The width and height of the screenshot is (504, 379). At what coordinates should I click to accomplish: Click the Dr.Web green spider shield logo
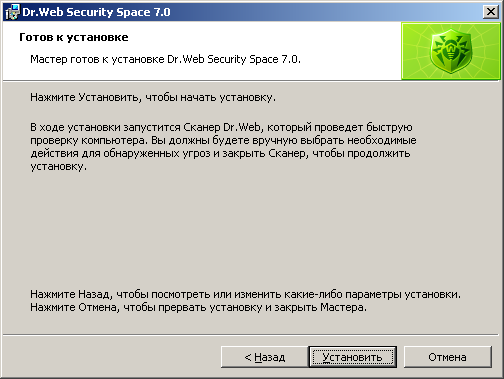pyautogui.click(x=451, y=51)
